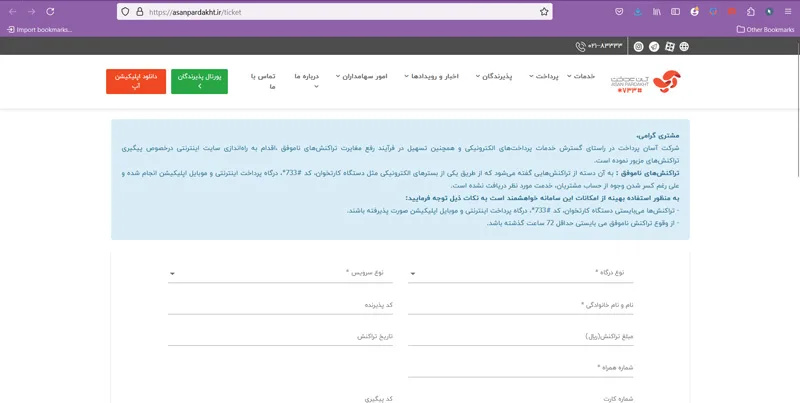
Task: Open the Library bookshelf icon
Action: (657, 12)
